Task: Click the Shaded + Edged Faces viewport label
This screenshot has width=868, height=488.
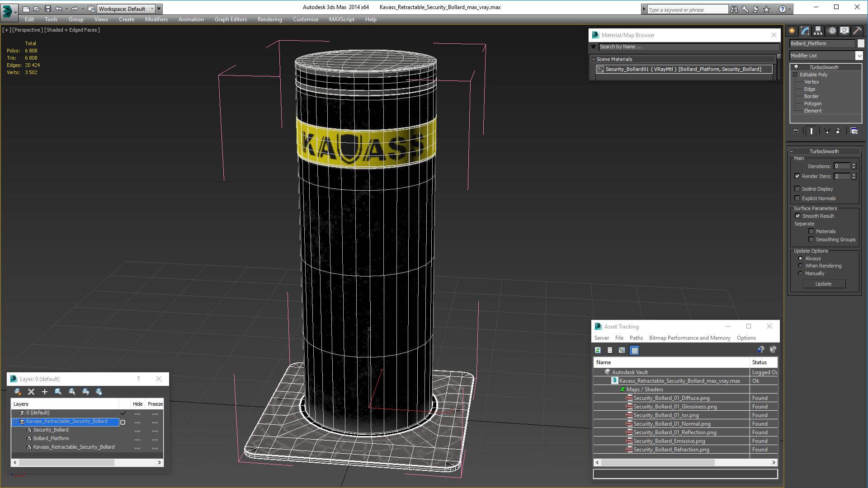Action: (x=72, y=30)
